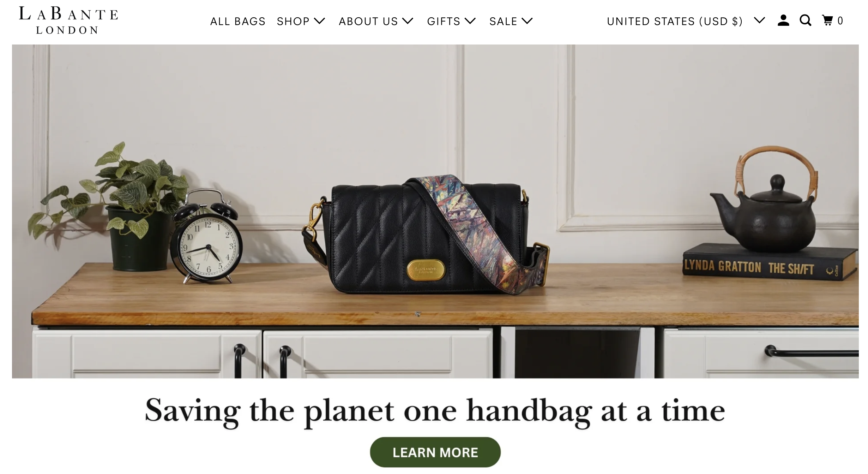Open the SHOP menu item
The image size is (868, 474).
[x=293, y=21]
